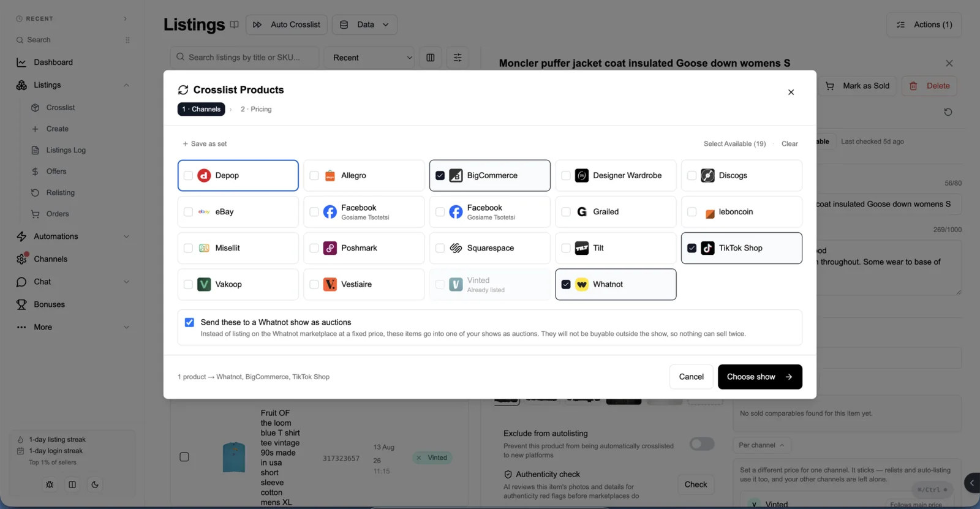Check the Allegro channel checkbox

tap(314, 176)
